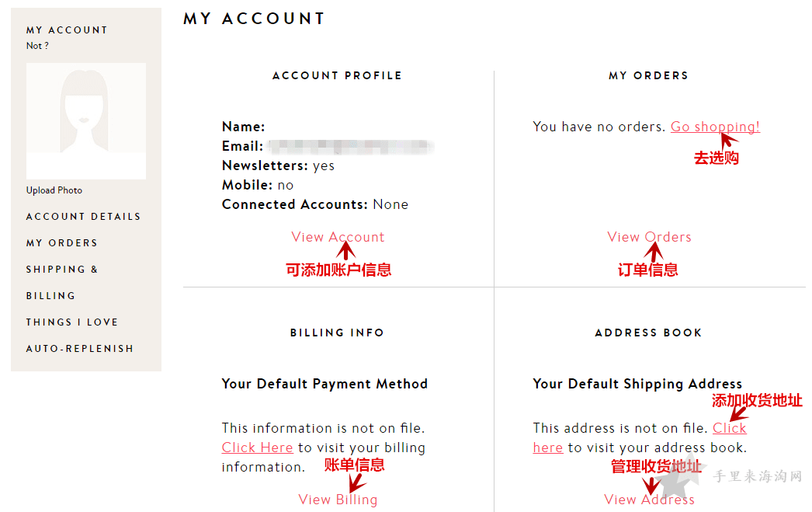Screen dimensions: 812x512
Task: Open the View Orders link
Action: (x=650, y=237)
